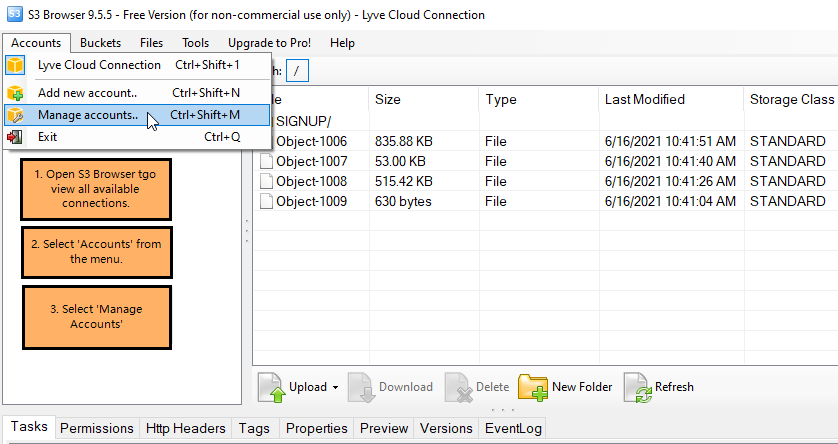Sort files by Size column header

pos(388,100)
